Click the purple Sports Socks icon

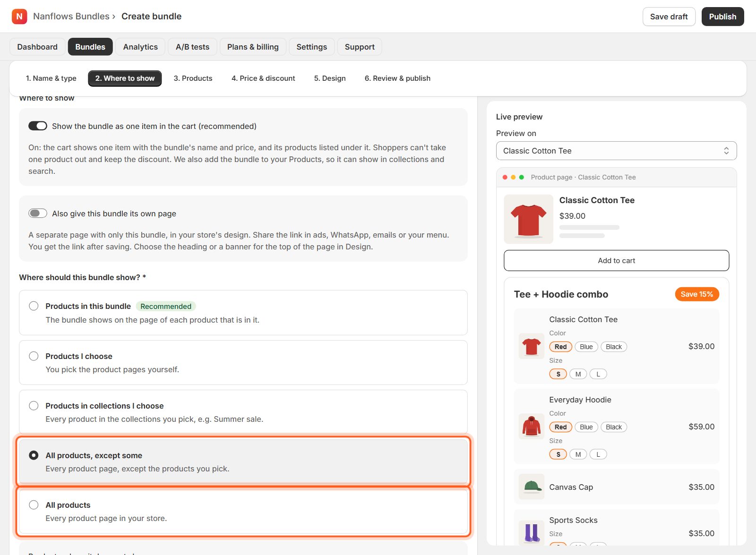(532, 533)
